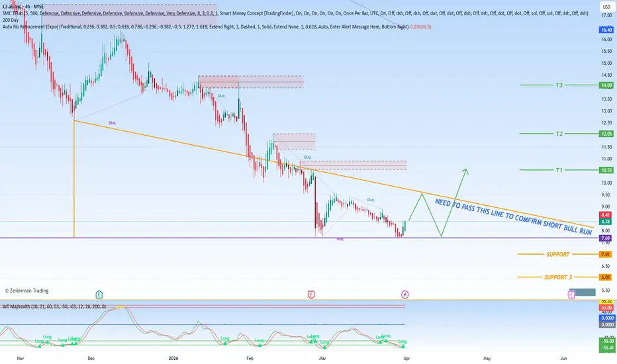Click the green -50.00 oscillator level tag
The width and height of the screenshot is (617, 364).
coord(606,341)
